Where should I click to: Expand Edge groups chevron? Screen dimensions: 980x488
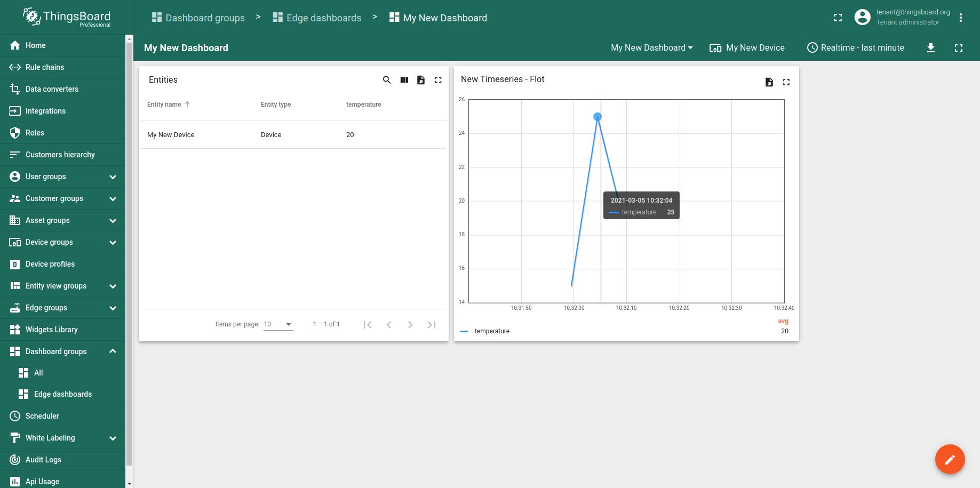tap(113, 308)
